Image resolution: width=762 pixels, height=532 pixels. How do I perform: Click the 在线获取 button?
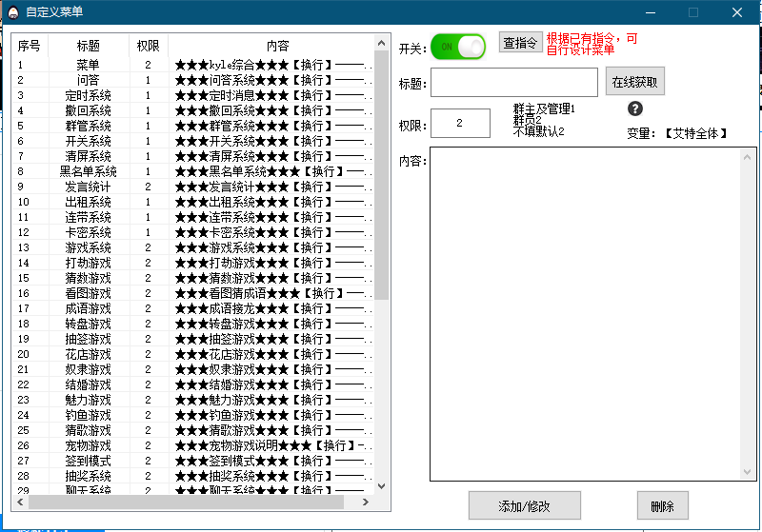click(x=634, y=82)
